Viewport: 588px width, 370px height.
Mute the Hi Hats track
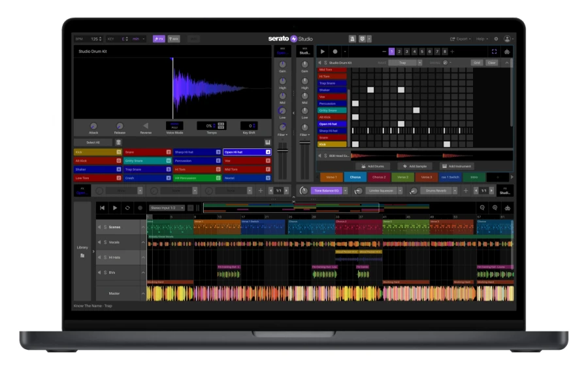pos(99,258)
